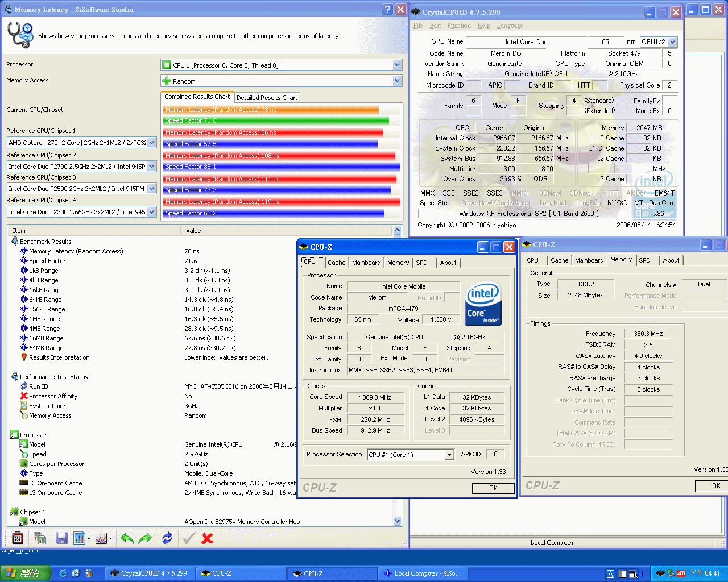
Task: Click the Performance Test Status group icon
Action: coord(15,376)
